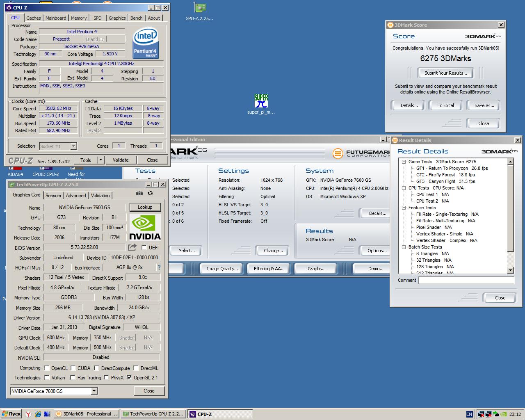Toggle the DirectCompute checkbox
Viewport: 525px width, 420px height.
coord(97,368)
